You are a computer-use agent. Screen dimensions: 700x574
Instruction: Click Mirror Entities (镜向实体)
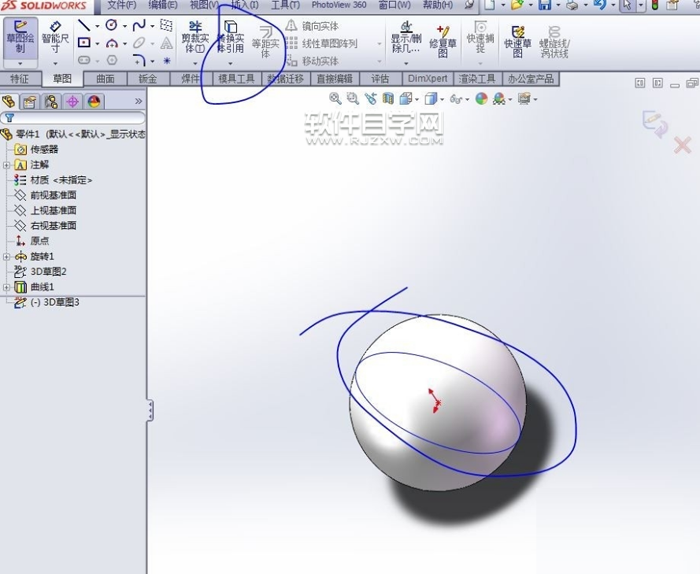312,26
